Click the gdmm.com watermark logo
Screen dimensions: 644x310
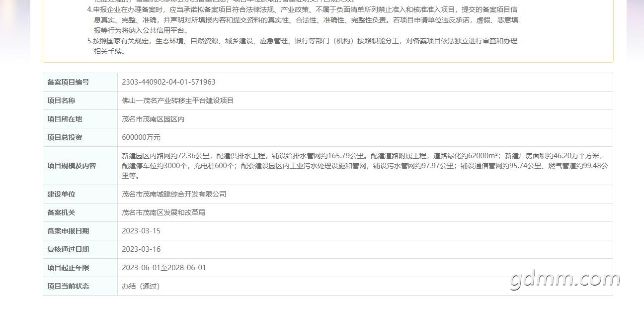565,280
